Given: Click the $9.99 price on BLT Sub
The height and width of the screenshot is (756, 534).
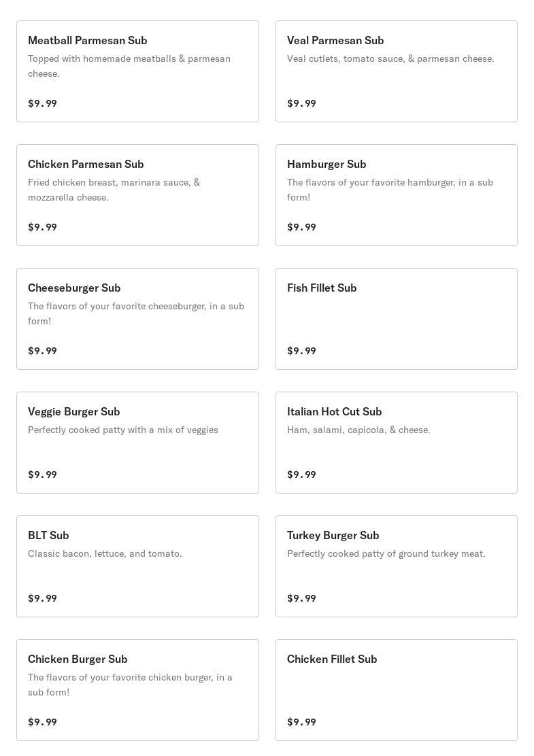Looking at the screenshot, I should [x=42, y=598].
